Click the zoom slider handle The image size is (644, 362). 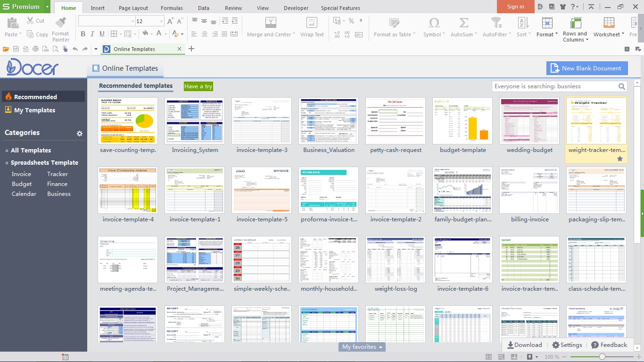point(602,357)
